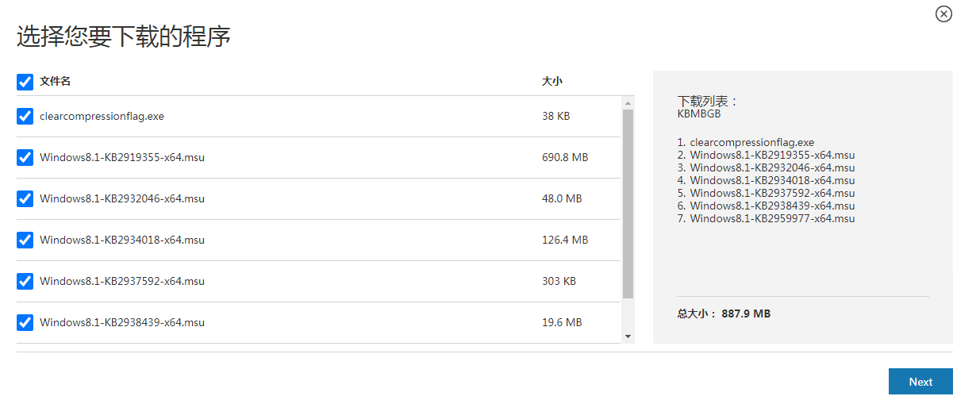Click the 文件名 column header
This screenshot has width=980, height=400.
pos(56,82)
